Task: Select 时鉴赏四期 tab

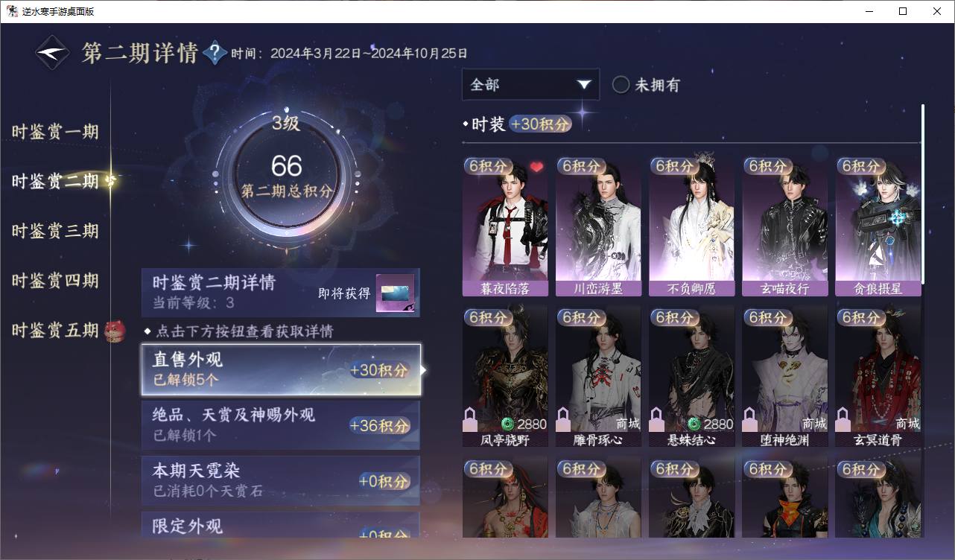Action: point(55,281)
